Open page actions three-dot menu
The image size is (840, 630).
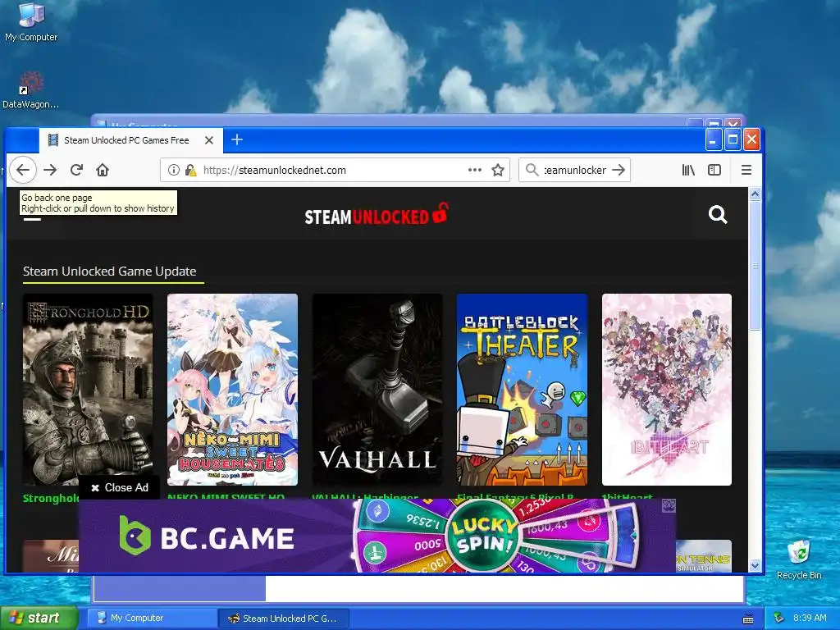click(x=475, y=170)
